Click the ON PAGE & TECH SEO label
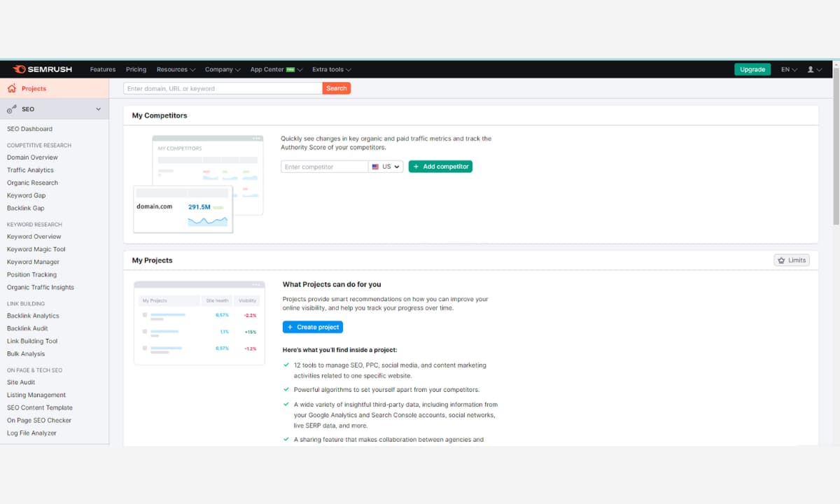840x504 pixels. tap(34, 370)
